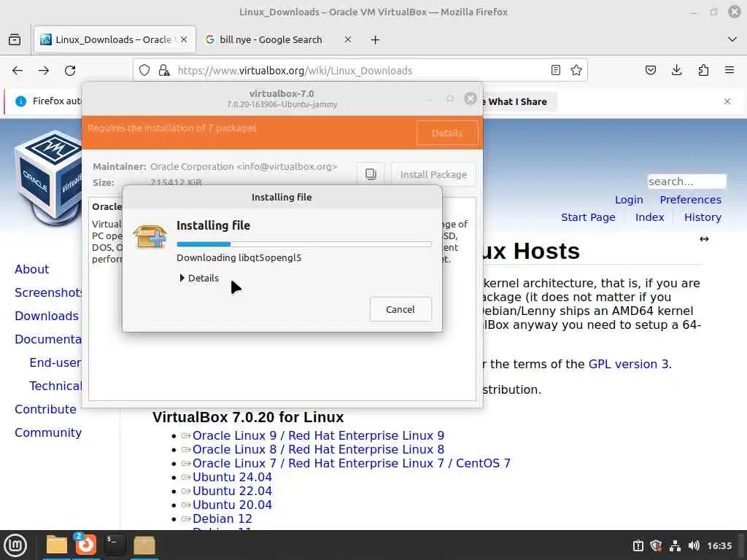Open the Index link
The image size is (747, 560).
(x=649, y=217)
